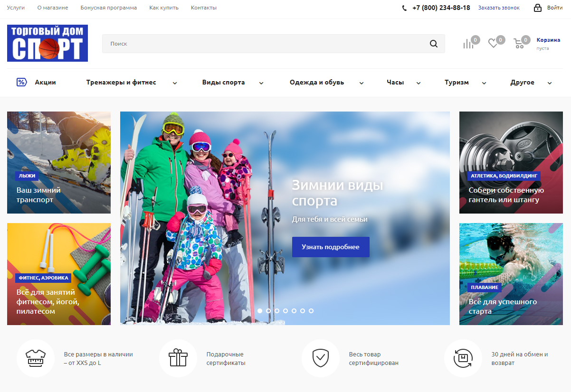Open the Бонусная программа link
The height and width of the screenshot is (392, 571).
coord(109,8)
